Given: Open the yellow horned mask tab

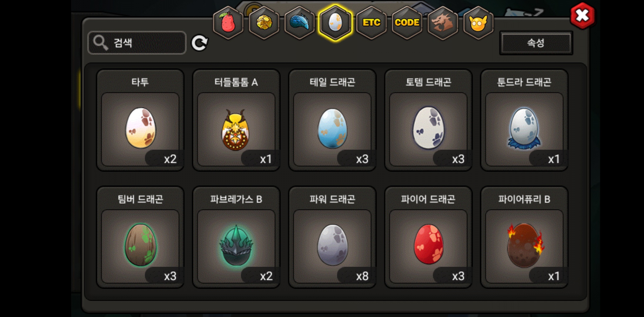Looking at the screenshot, I should (479, 23).
